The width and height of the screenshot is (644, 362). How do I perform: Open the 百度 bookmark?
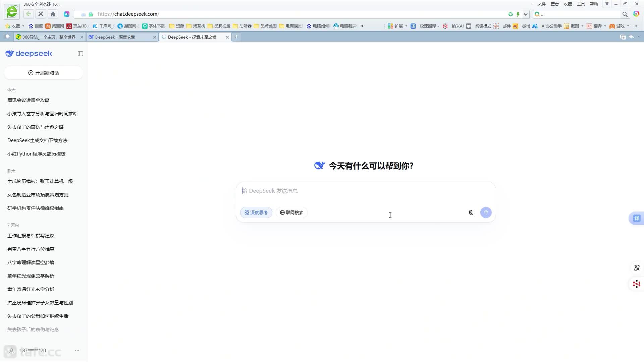click(36, 26)
